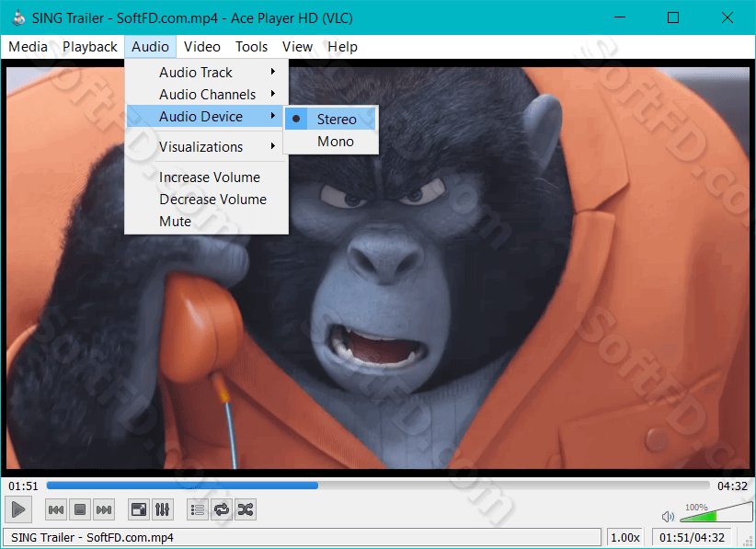Open the Media menu
The height and width of the screenshot is (549, 756).
[x=28, y=47]
